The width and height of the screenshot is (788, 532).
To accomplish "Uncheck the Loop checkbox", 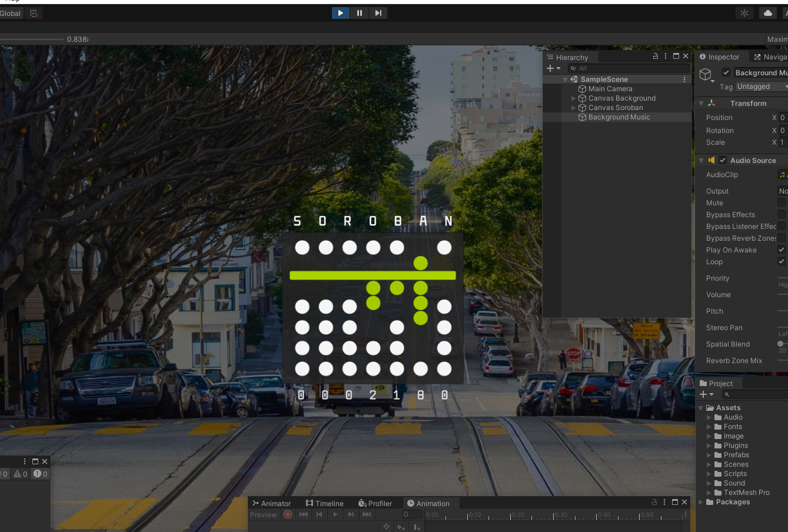I will tap(782, 262).
